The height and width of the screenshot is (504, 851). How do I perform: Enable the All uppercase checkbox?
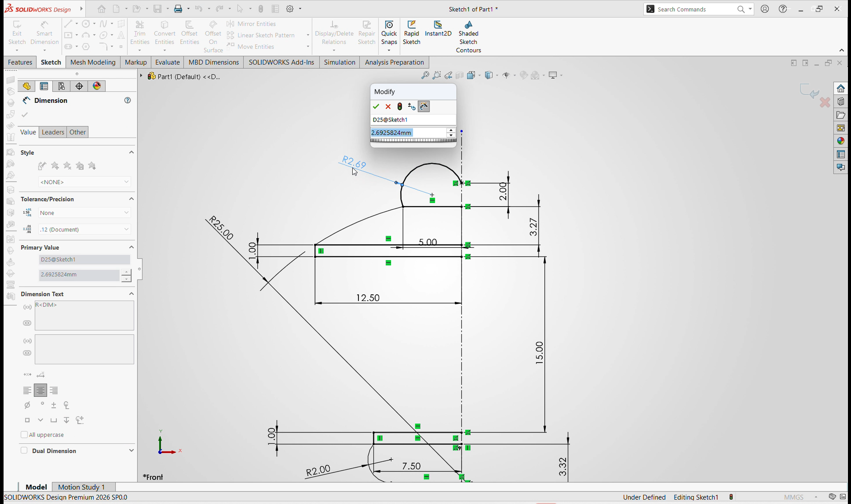coord(24,435)
